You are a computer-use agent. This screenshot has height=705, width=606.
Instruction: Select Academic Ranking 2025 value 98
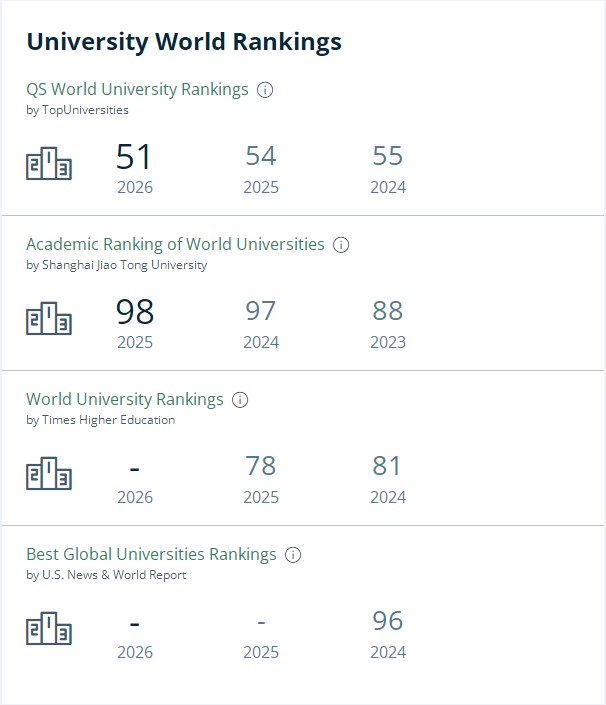click(x=134, y=312)
